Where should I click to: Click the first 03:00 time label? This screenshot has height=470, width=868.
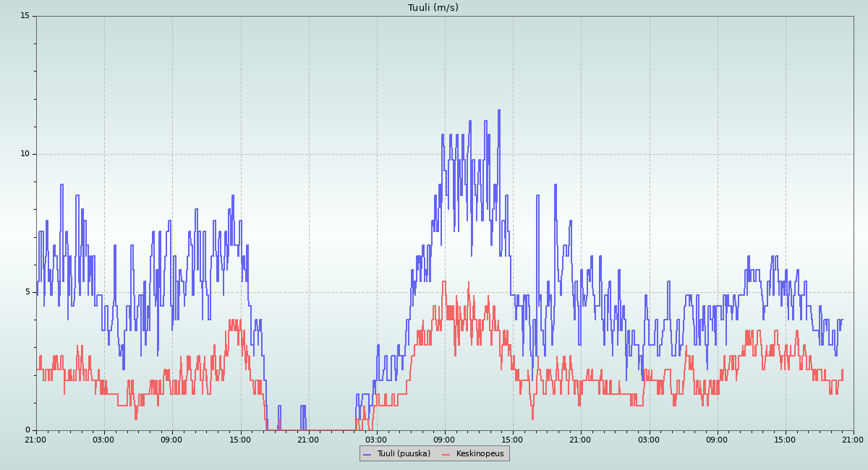103,439
